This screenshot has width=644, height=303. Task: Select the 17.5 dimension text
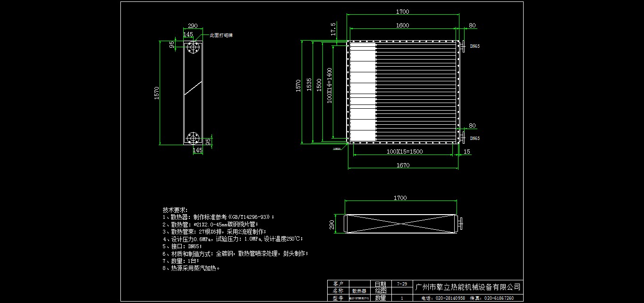(x=334, y=29)
